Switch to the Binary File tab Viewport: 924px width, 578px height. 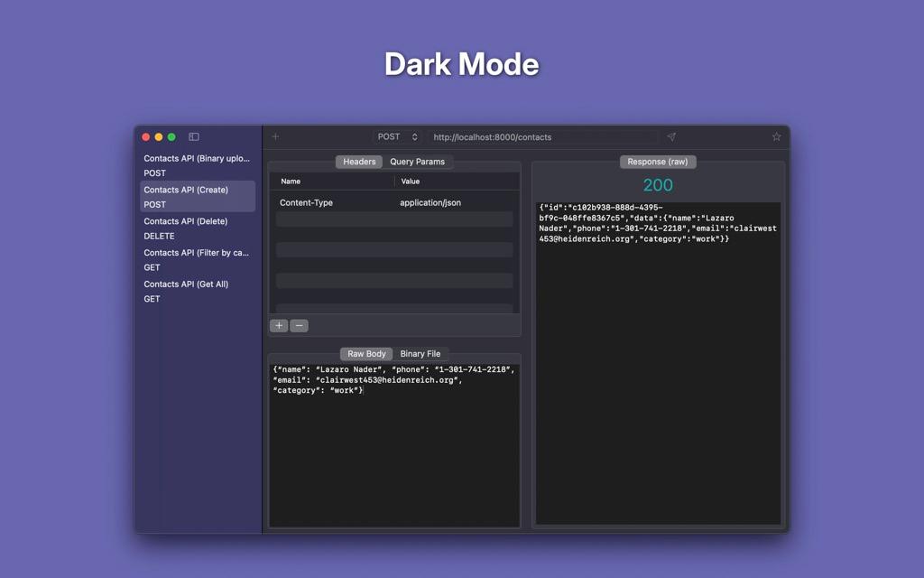420,353
